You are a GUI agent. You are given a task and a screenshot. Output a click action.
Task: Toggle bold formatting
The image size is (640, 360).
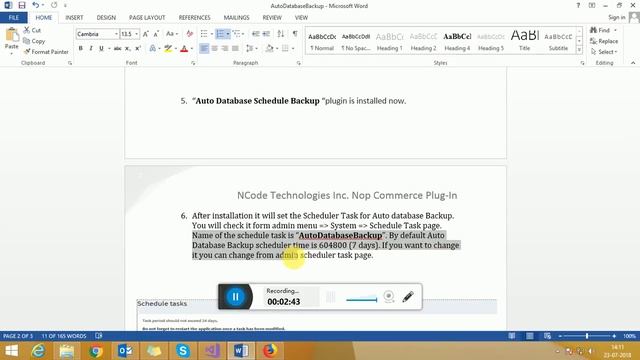(x=81, y=49)
